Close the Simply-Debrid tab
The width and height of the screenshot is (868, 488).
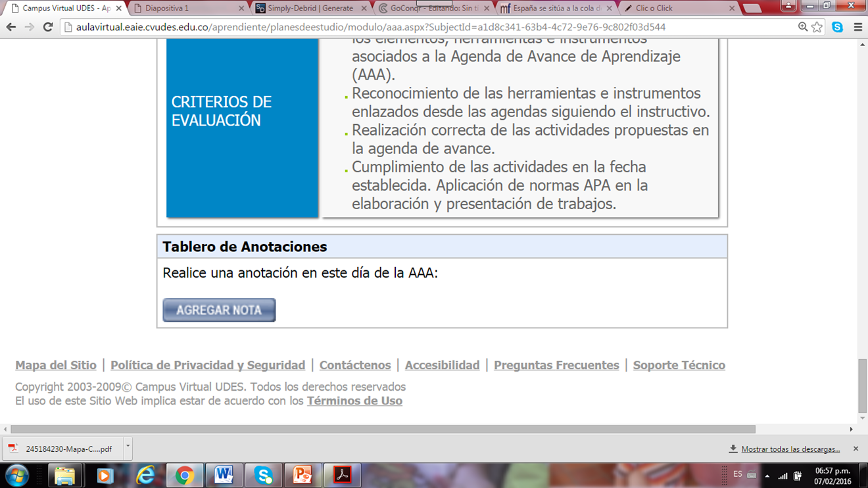click(x=364, y=9)
